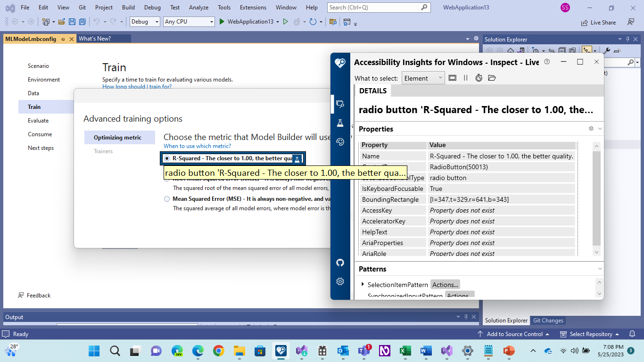Viewport: 644px width, 362px height.
Task: Click the Save All icon in Visual Studio
Action: point(82,22)
